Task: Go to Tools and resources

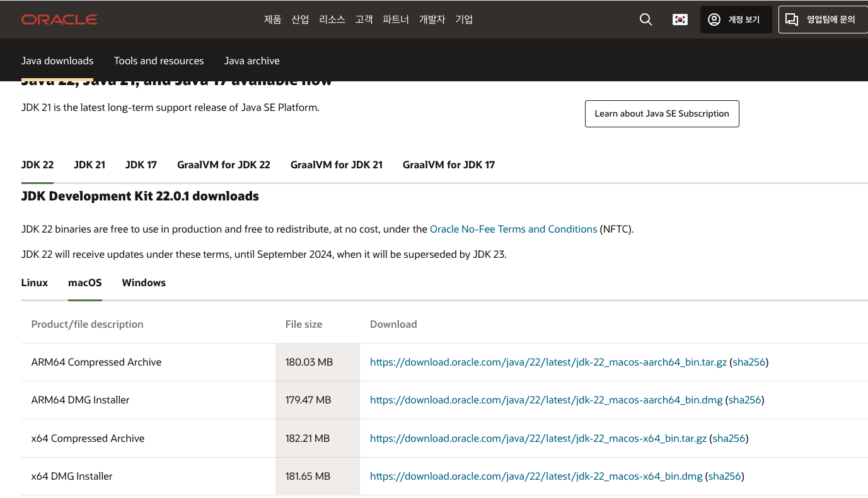Action: [x=159, y=61]
